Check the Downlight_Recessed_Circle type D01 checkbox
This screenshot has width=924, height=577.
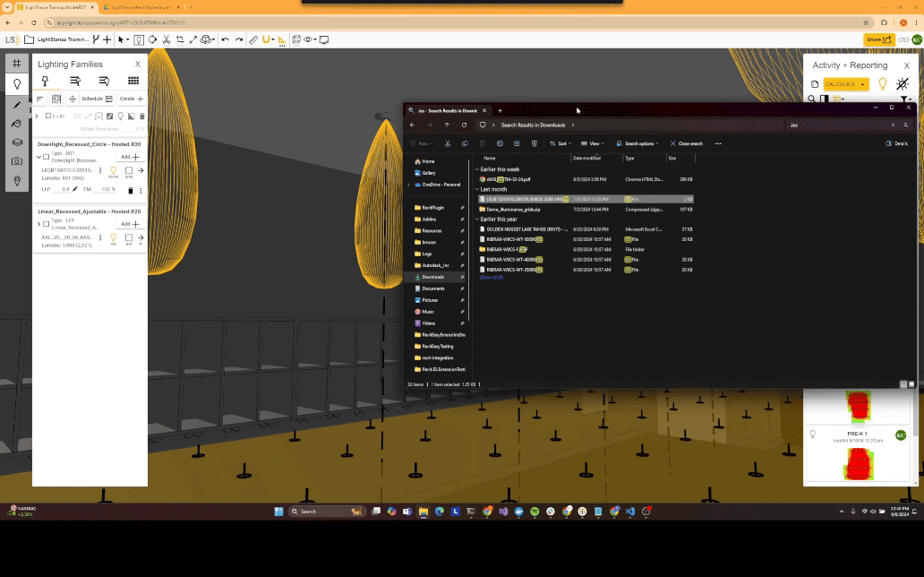(x=46, y=157)
